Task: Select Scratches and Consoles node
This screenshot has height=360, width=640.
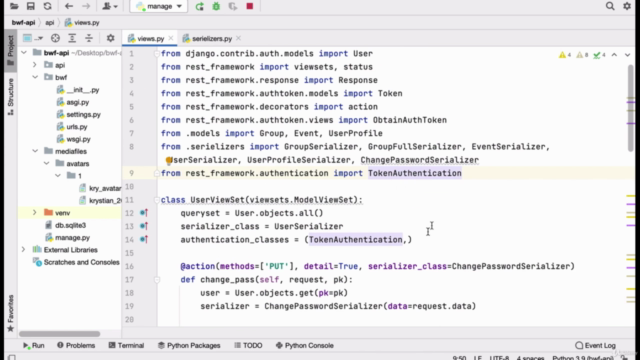Action: pos(77,262)
